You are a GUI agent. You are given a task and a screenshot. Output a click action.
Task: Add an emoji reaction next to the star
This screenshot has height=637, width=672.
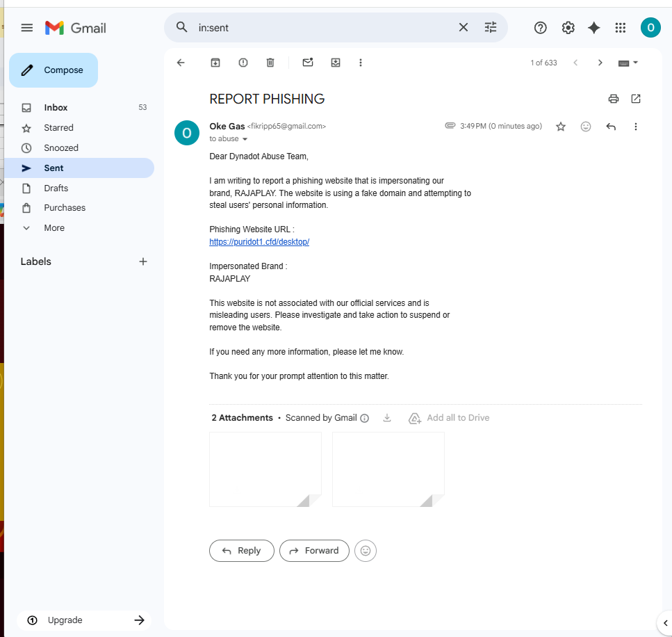[585, 127]
